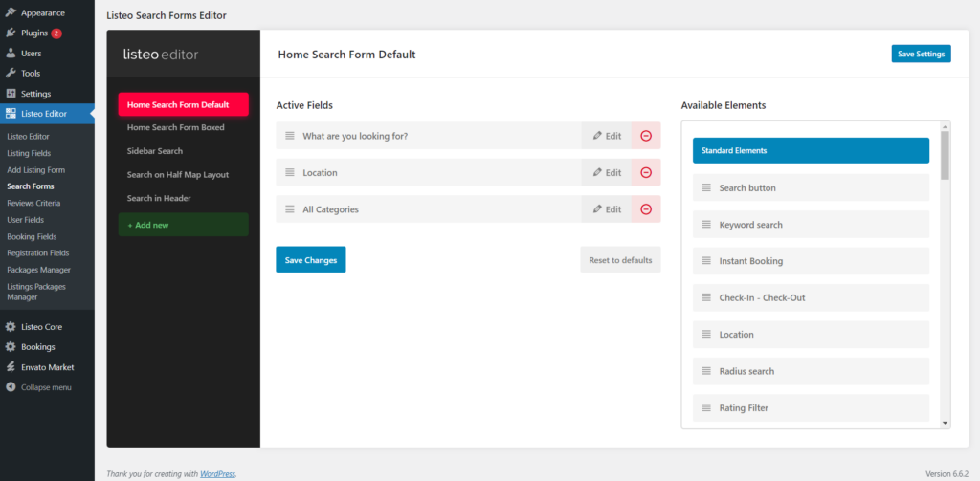Remove the Location active field
The width and height of the screenshot is (980, 481).
[646, 172]
